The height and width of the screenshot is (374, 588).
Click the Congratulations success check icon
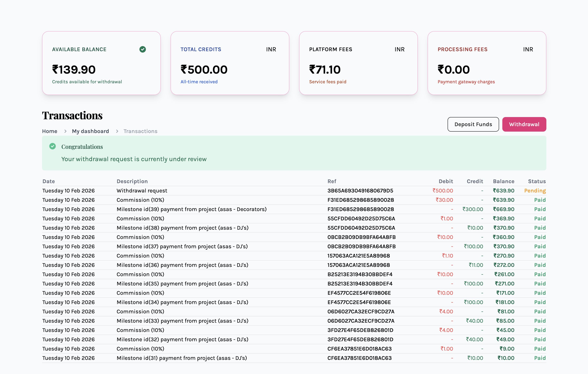(x=53, y=146)
